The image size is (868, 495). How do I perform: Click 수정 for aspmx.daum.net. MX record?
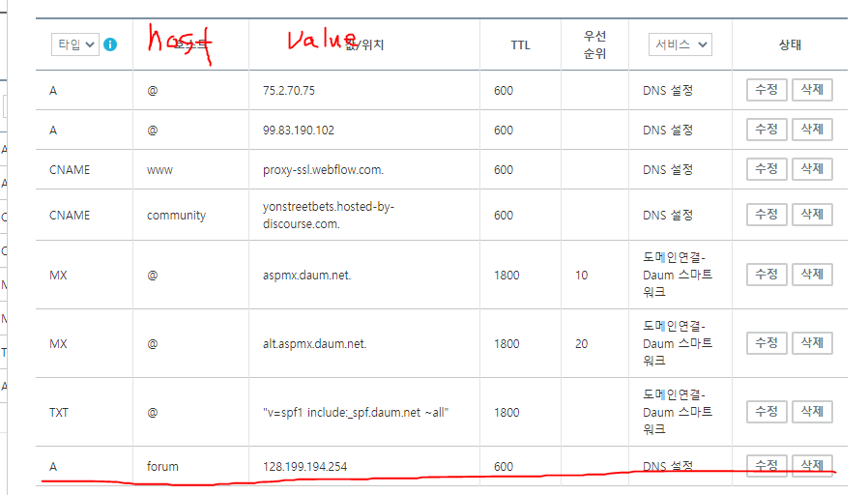click(x=767, y=275)
